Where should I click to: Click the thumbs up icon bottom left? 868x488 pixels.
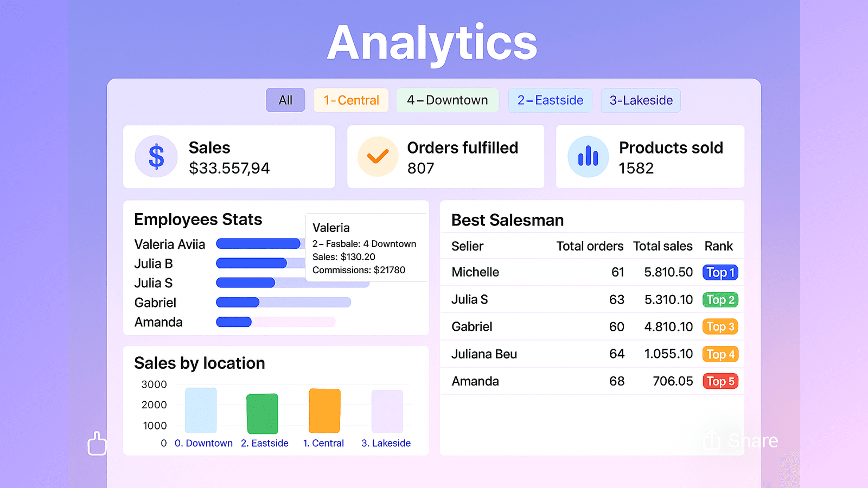(98, 443)
